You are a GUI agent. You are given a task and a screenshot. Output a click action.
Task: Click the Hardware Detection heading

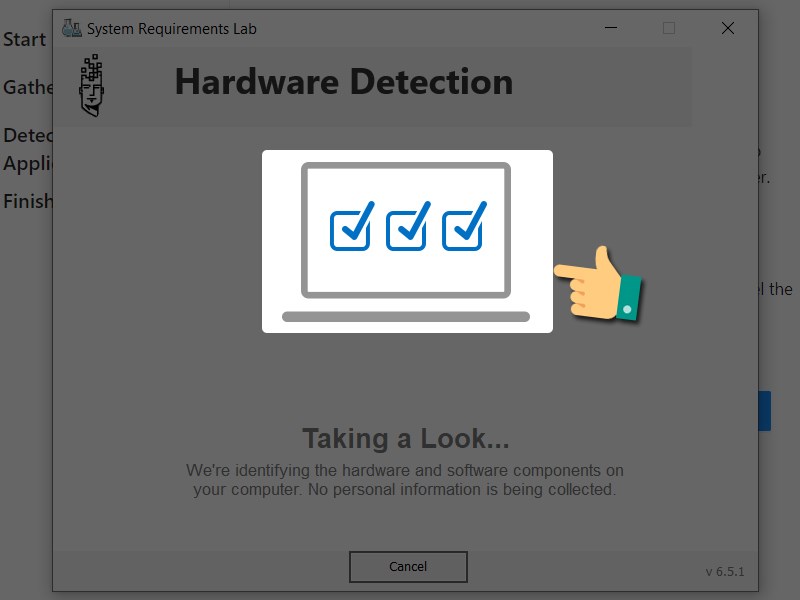tap(344, 82)
